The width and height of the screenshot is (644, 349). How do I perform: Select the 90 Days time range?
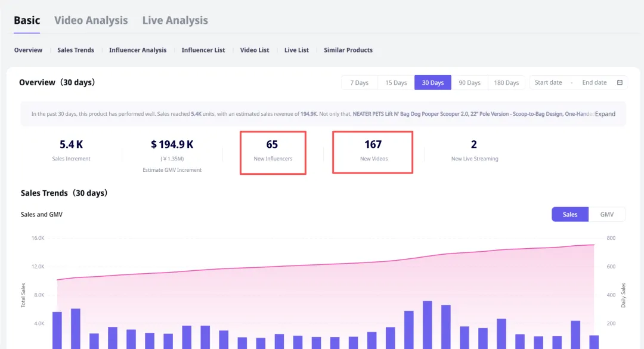(469, 83)
